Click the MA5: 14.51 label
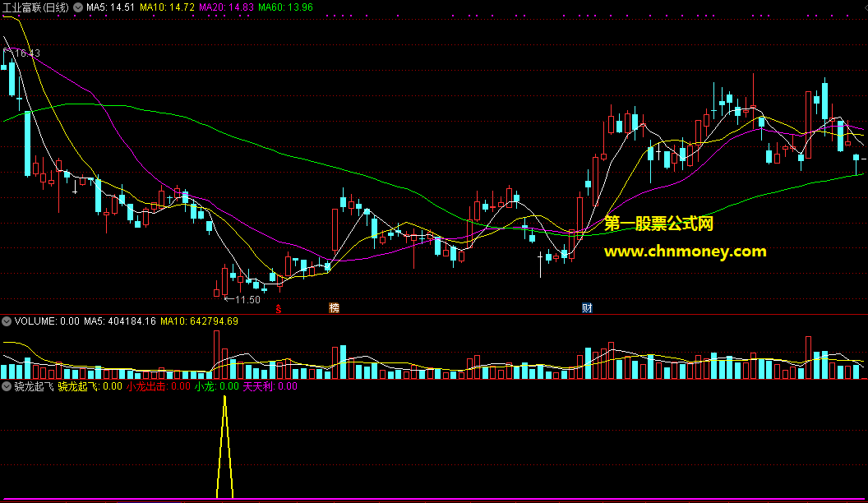The image size is (868, 503). (x=111, y=7)
